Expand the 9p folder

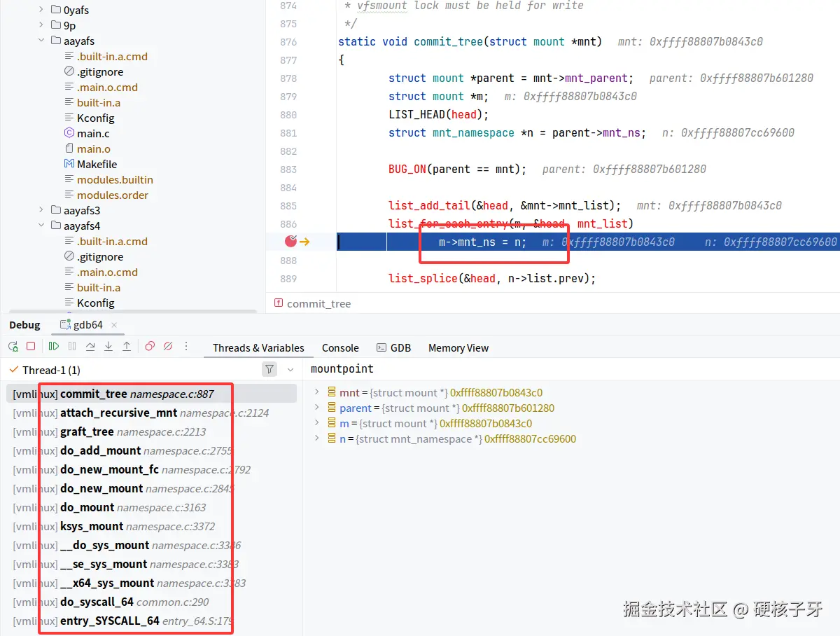41,25
